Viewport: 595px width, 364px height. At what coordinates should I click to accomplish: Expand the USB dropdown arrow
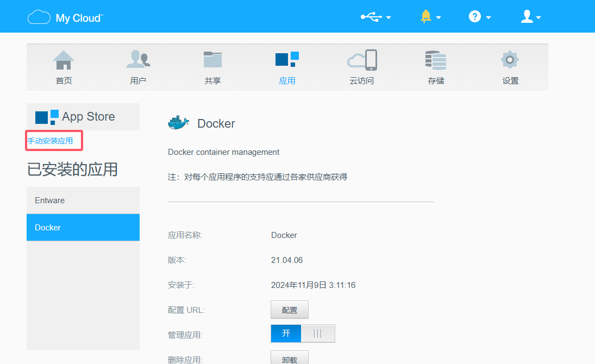click(388, 17)
